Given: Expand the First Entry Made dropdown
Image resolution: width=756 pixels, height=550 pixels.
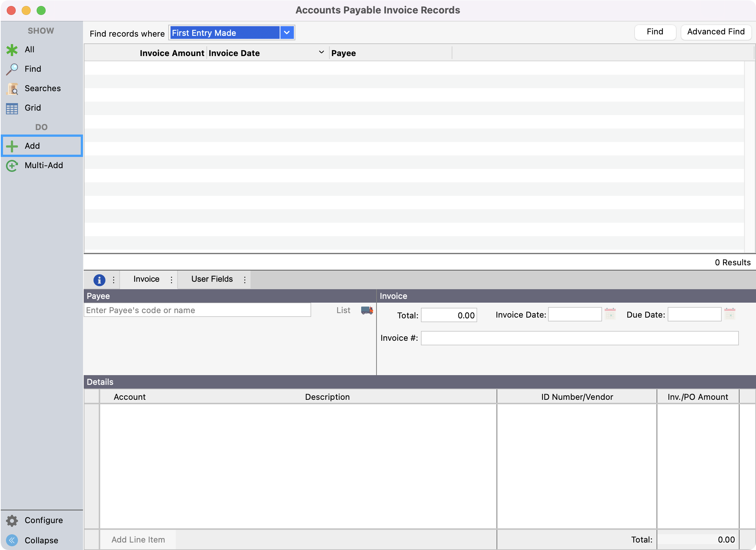Looking at the screenshot, I should (287, 33).
